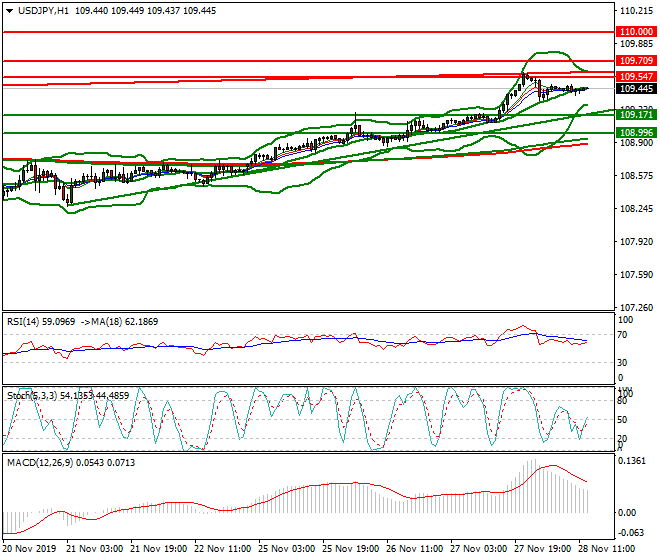Image resolution: width=660 pixels, height=560 pixels.
Task: Open the chart menu triangle beside USDJPY,H1
Action: [9, 11]
